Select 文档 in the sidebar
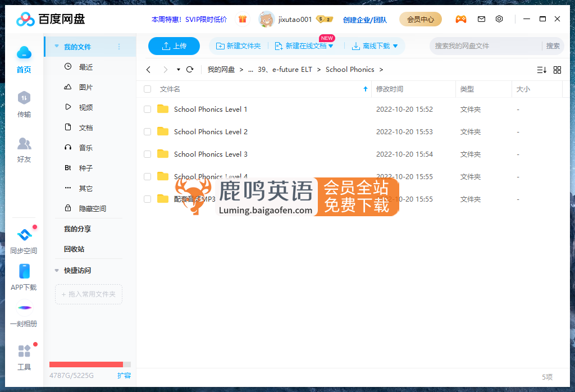This screenshot has height=392, width=575. (86, 127)
